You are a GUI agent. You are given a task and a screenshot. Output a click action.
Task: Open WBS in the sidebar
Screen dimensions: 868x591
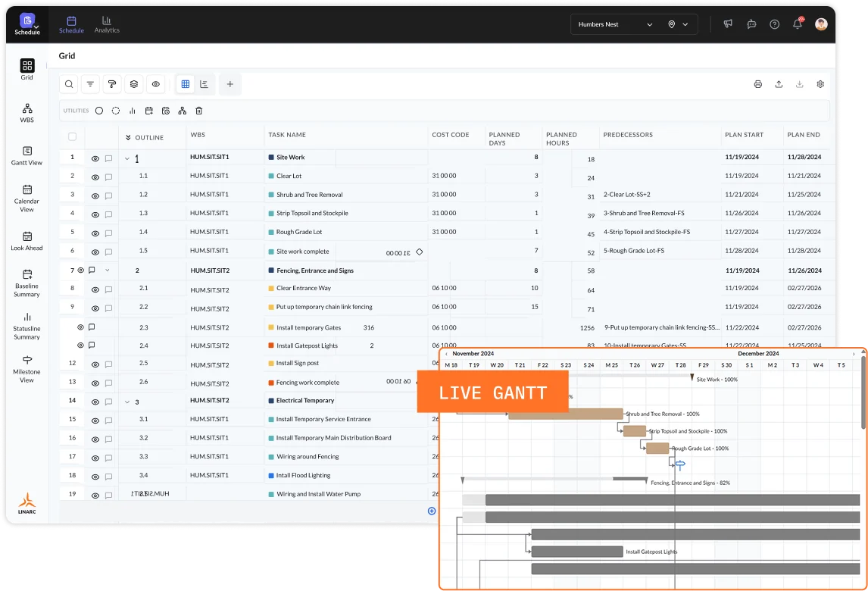tap(27, 113)
